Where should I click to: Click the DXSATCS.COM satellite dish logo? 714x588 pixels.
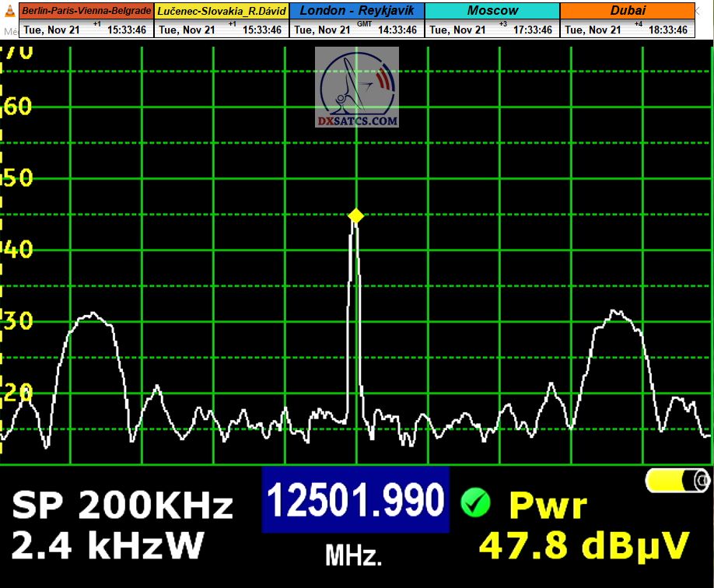click(x=357, y=87)
